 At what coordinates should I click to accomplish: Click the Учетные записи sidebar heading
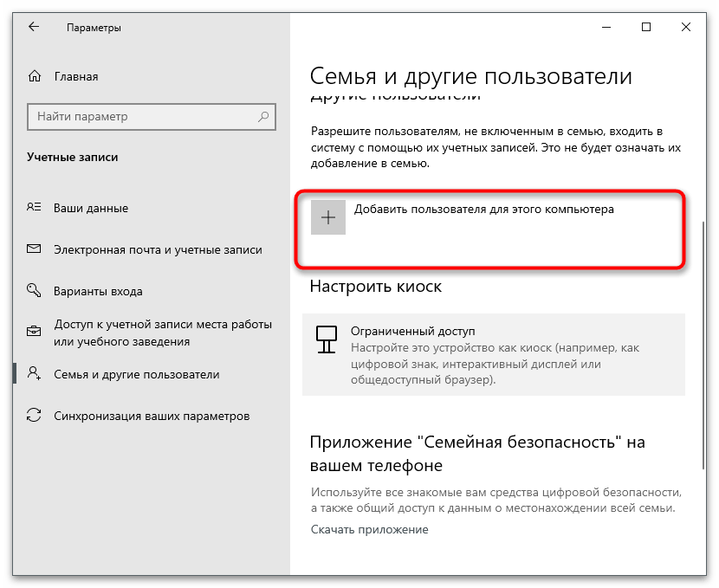click(73, 158)
